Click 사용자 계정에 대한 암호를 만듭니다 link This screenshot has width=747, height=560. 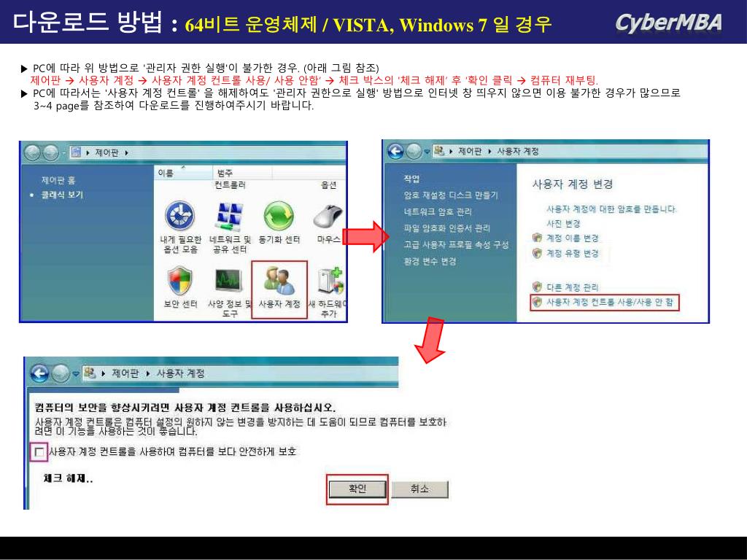tap(611, 209)
